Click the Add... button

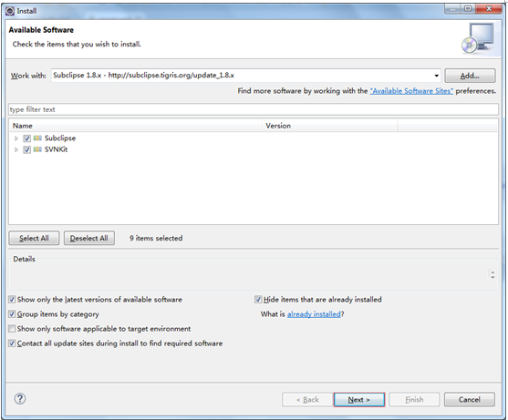coord(470,76)
